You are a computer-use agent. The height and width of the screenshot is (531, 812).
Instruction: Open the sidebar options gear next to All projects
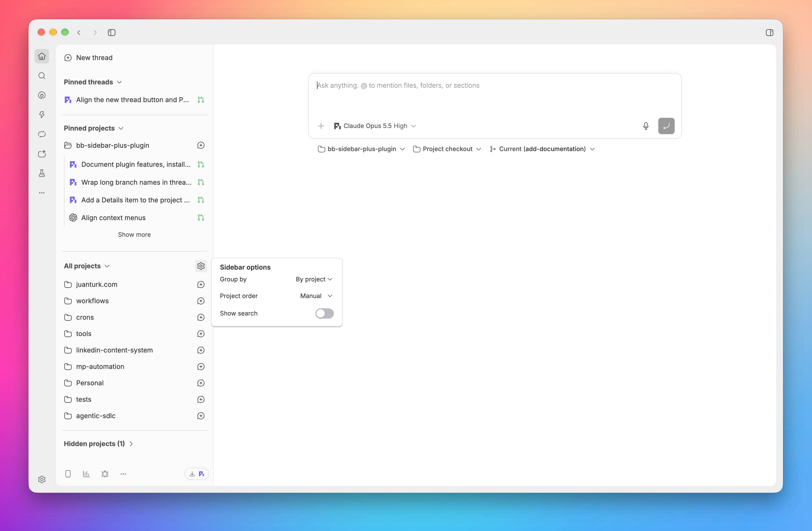(x=201, y=266)
